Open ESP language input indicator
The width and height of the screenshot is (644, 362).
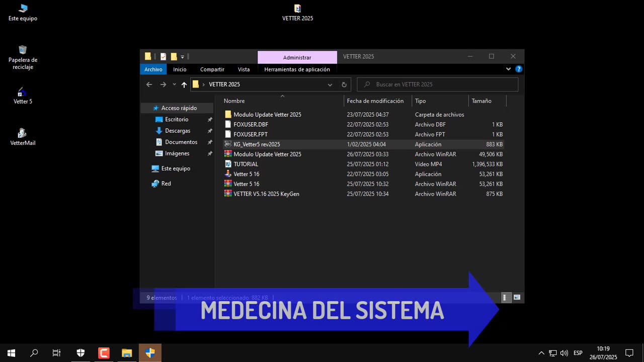tap(578, 353)
